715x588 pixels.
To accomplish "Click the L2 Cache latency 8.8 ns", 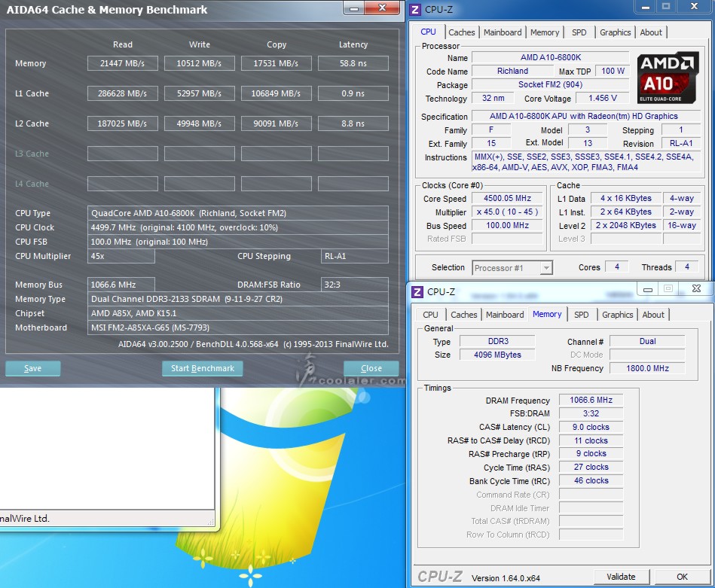I will click(x=353, y=123).
